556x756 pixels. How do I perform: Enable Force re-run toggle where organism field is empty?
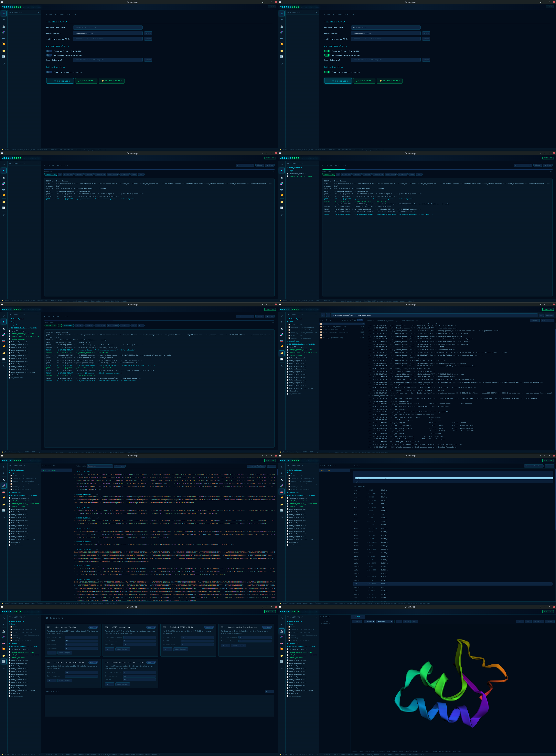click(x=49, y=72)
